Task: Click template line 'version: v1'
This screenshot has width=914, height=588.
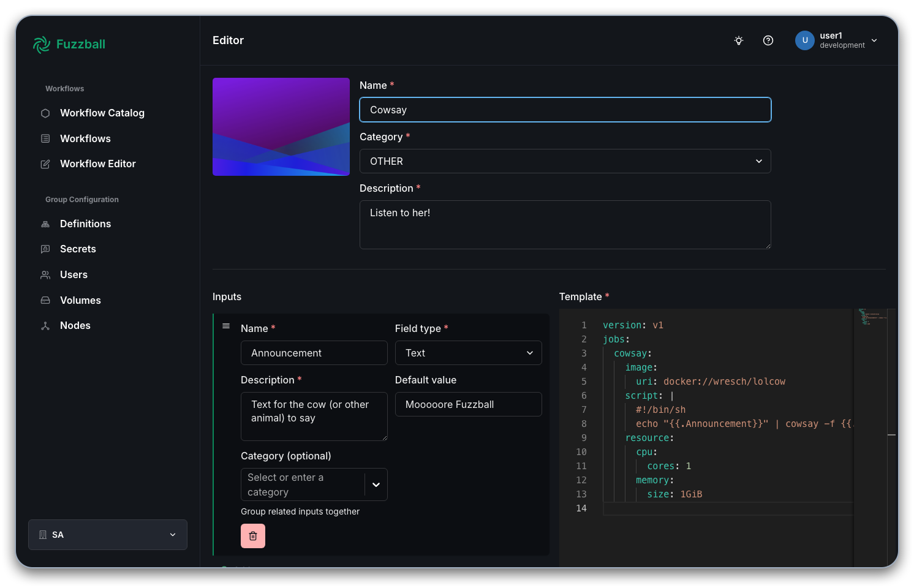Action: (x=633, y=325)
